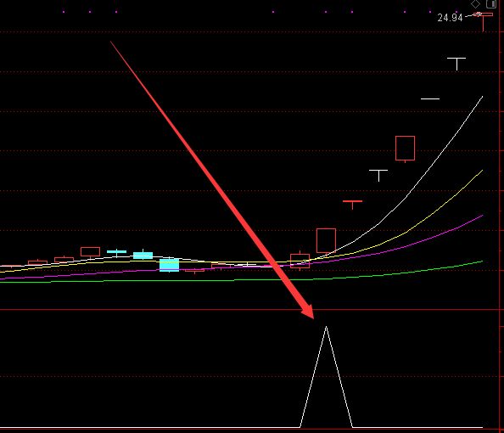This screenshot has width=504, height=433.
Task: Click the white indicator signal spike peak
Action: (327, 327)
